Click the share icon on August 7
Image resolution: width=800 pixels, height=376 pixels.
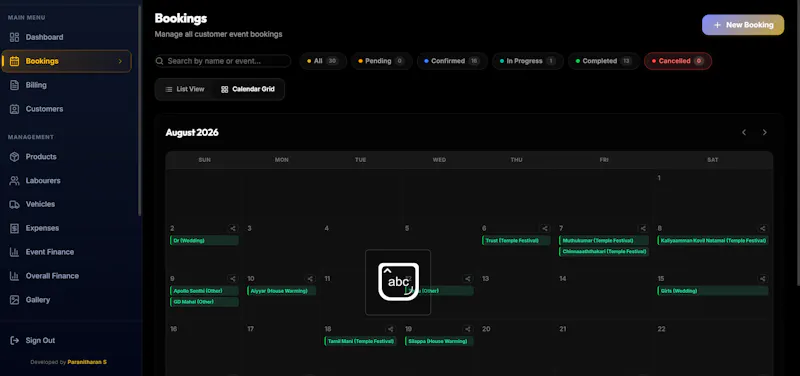(x=643, y=229)
